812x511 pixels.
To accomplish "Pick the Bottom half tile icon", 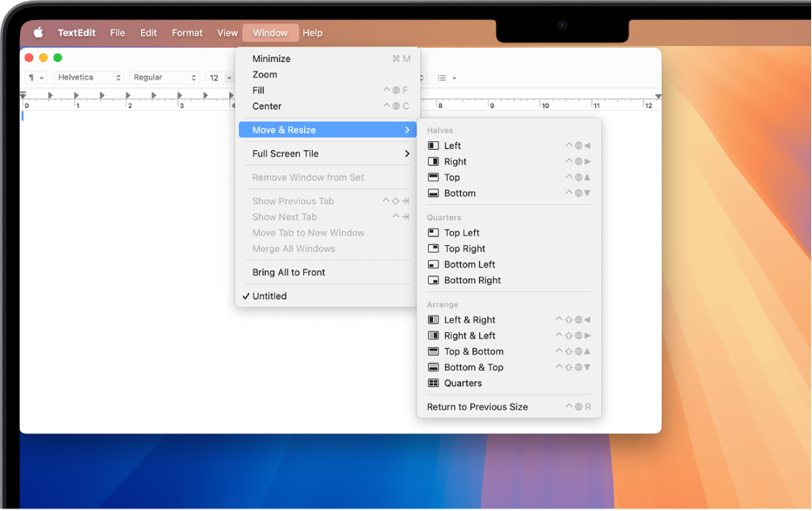I will 433,194.
